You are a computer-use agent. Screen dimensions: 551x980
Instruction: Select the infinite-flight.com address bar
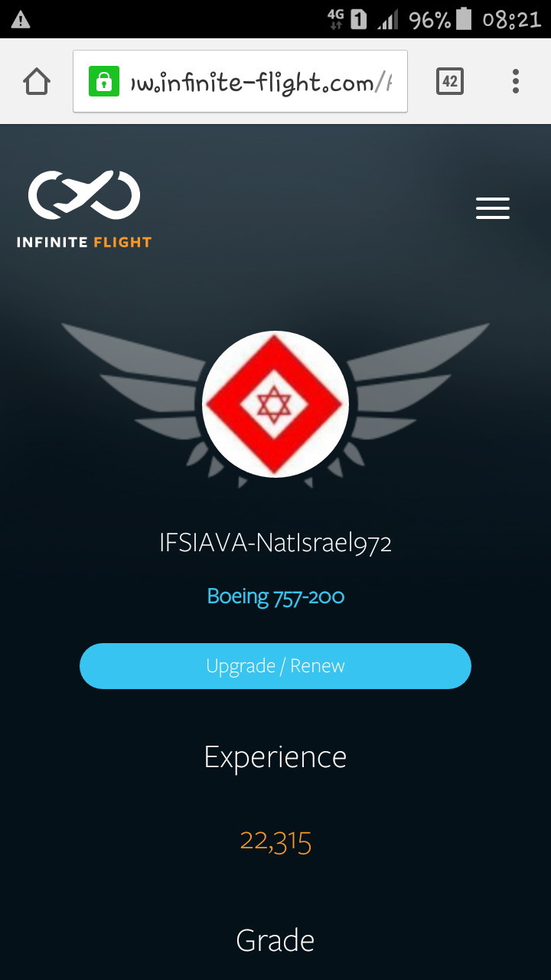tap(240, 81)
